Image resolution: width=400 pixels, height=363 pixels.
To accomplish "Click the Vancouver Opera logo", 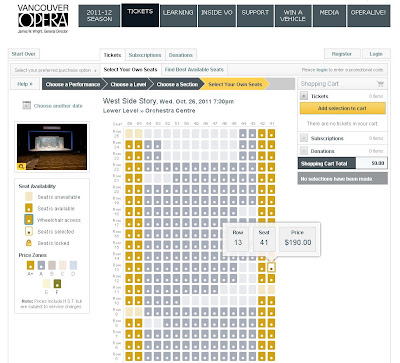I will pyautogui.click(x=43, y=19).
